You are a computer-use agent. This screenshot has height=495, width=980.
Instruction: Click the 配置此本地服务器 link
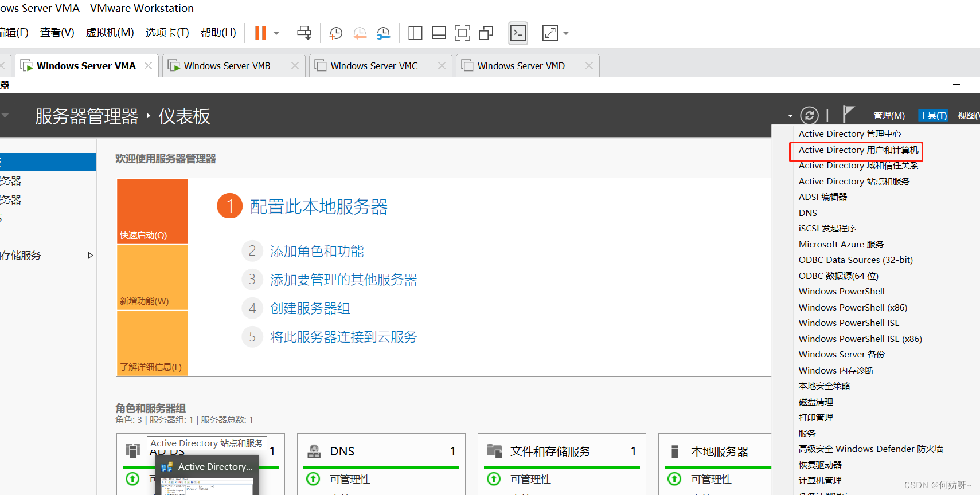[x=319, y=207]
